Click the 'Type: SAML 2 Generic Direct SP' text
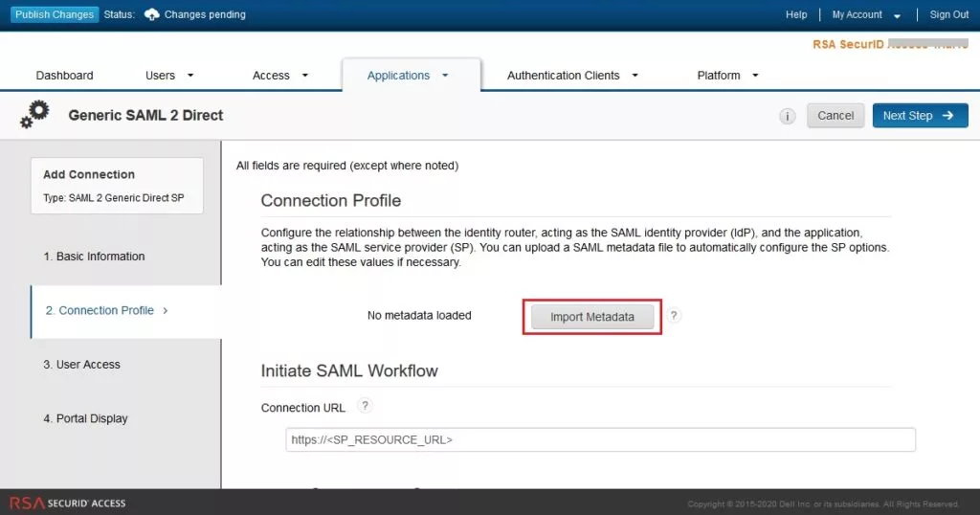The image size is (980, 515). pos(114,197)
